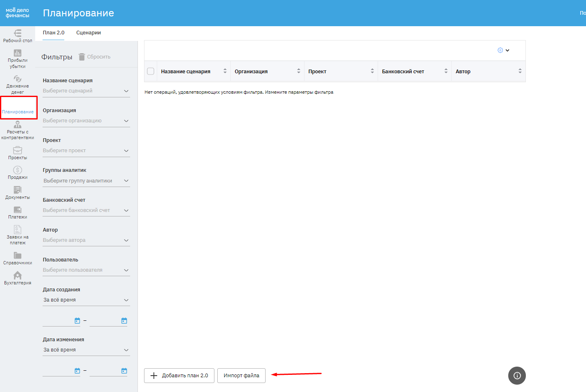Open Дата создания end date calendar

[124, 321]
